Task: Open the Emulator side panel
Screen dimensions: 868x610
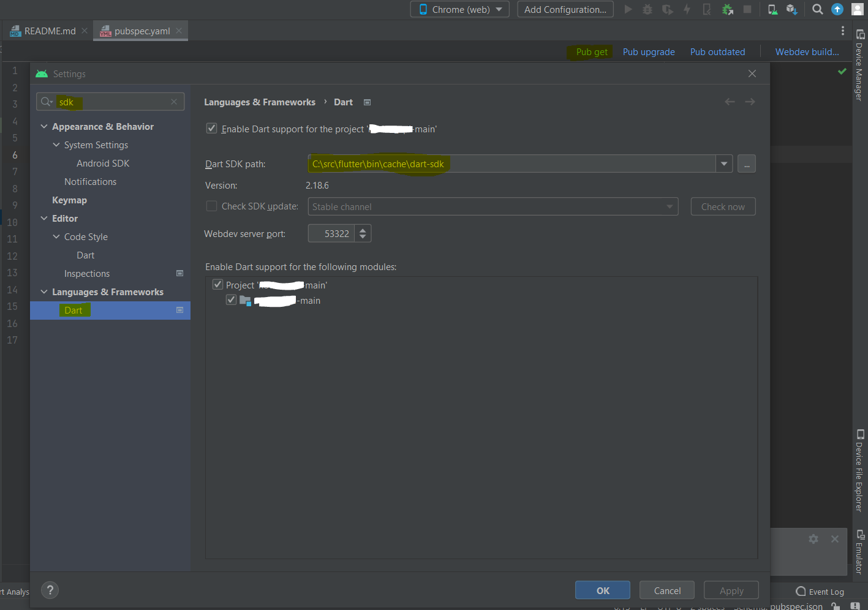Action: click(x=860, y=552)
